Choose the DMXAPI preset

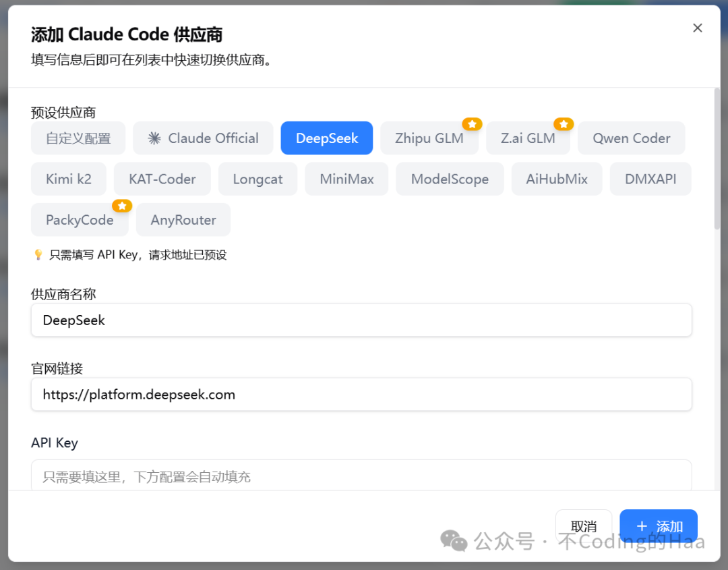[650, 179]
